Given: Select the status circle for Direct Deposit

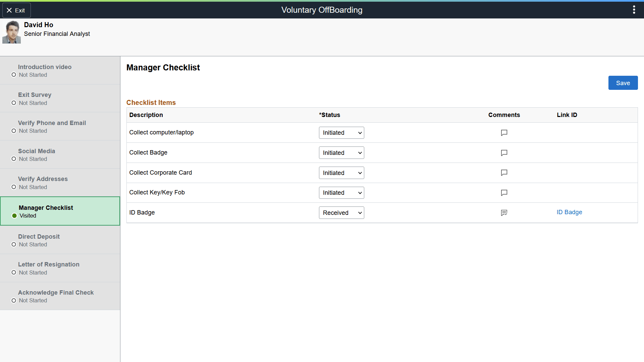Looking at the screenshot, I should pyautogui.click(x=14, y=244).
